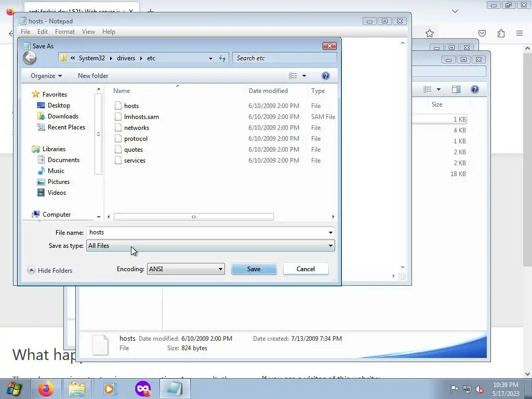Click the change view icon in Save As
Viewport: 532px width, 399px height.
[293, 76]
